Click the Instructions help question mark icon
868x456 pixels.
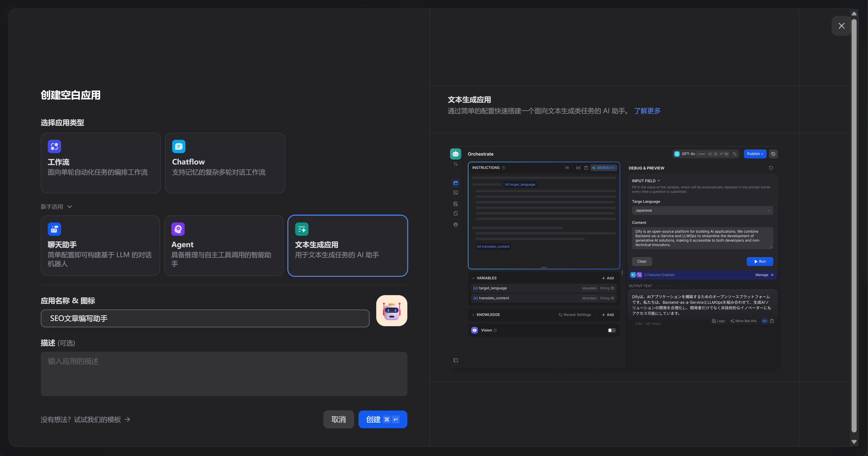[x=503, y=168]
